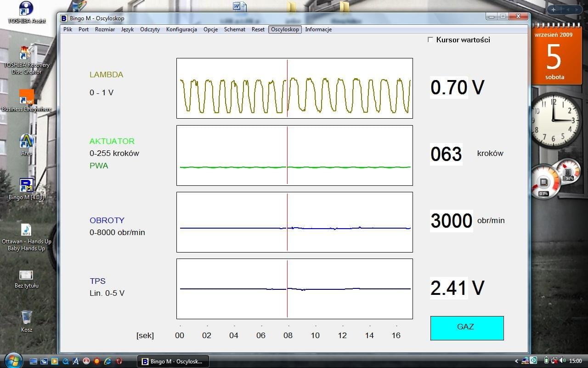588x368 pixels.
Task: Open the Schemat menu
Action: coord(235,29)
